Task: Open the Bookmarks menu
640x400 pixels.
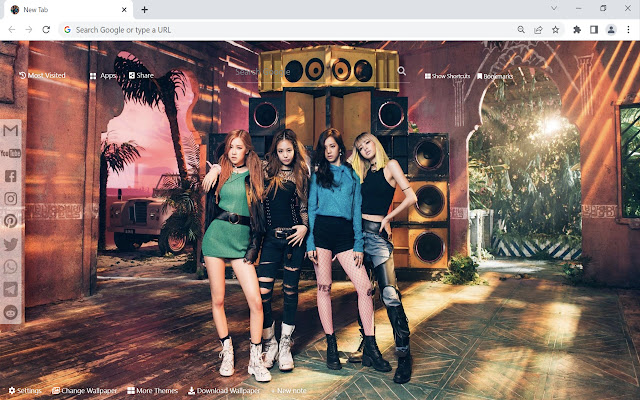Action: pyautogui.click(x=495, y=76)
